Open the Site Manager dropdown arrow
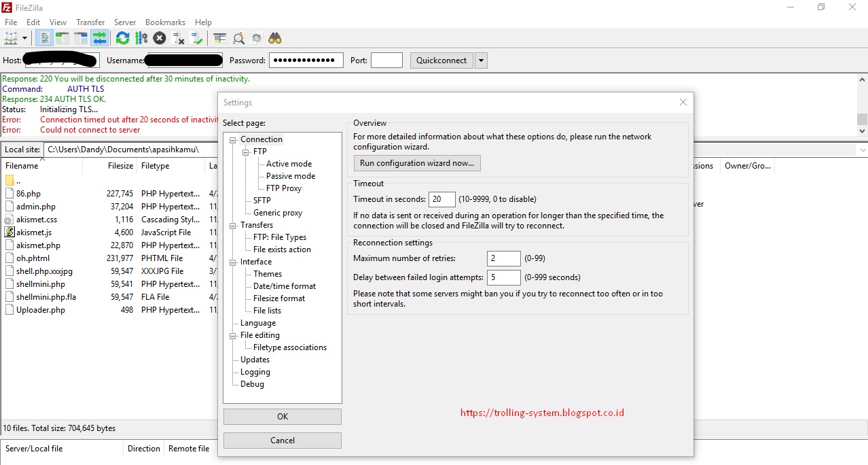868x465 pixels. pyautogui.click(x=24, y=38)
